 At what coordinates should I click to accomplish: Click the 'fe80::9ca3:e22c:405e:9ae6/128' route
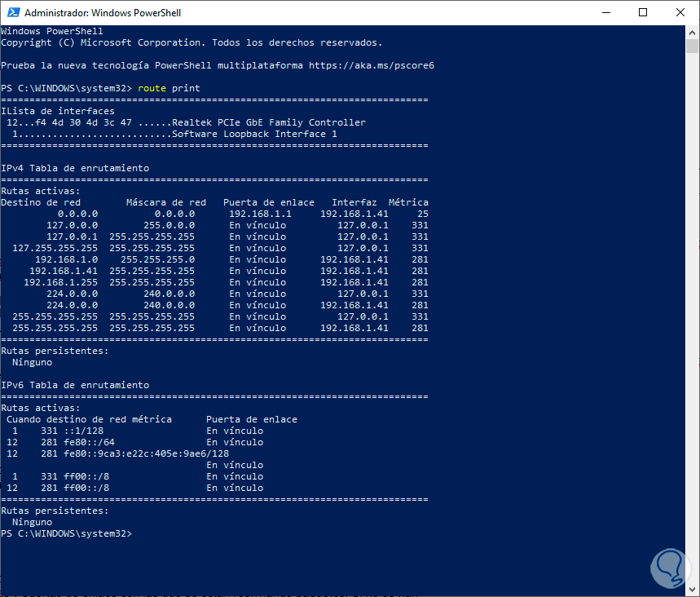[x=147, y=453]
